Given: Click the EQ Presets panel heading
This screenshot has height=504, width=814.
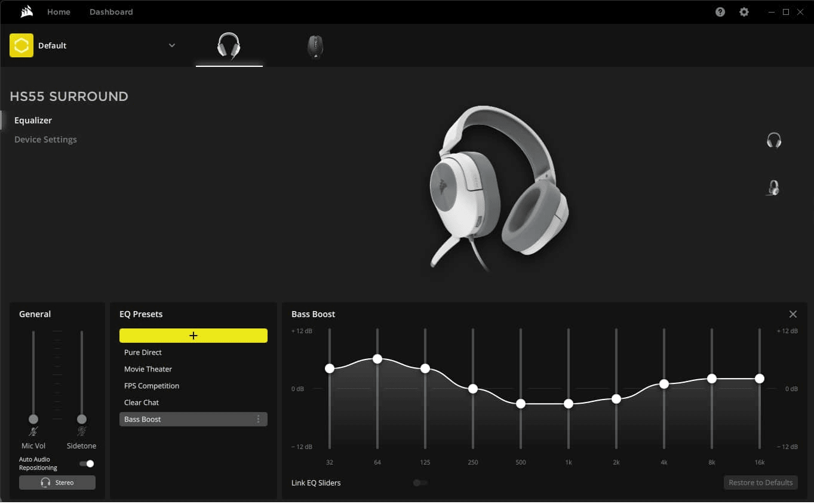Looking at the screenshot, I should click(141, 314).
